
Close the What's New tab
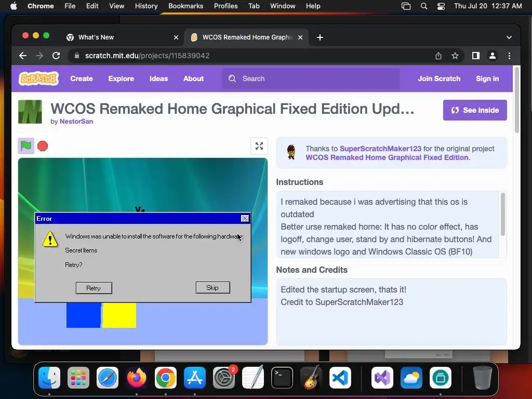(x=176, y=37)
